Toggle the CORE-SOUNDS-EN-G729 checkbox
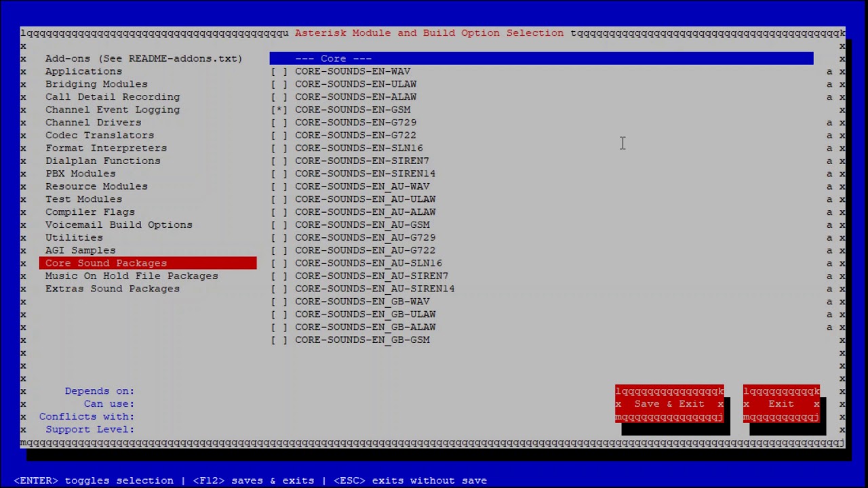This screenshot has height=488, width=868. point(279,123)
